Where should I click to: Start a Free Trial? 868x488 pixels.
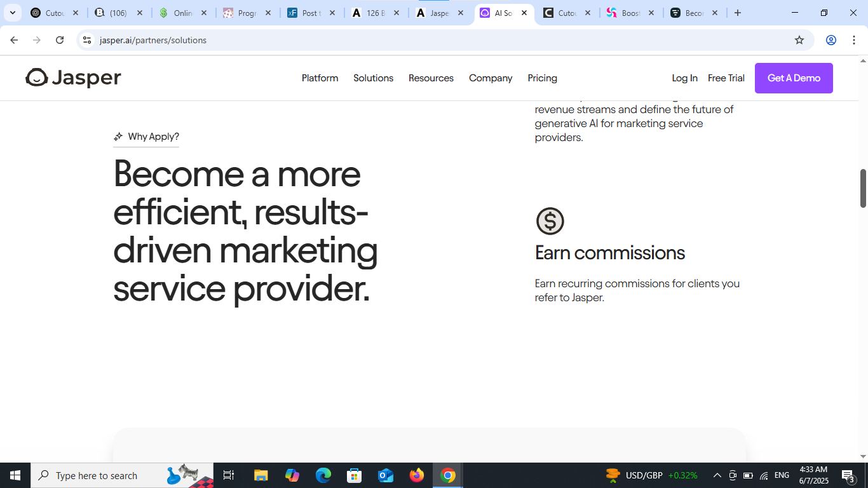tap(726, 78)
